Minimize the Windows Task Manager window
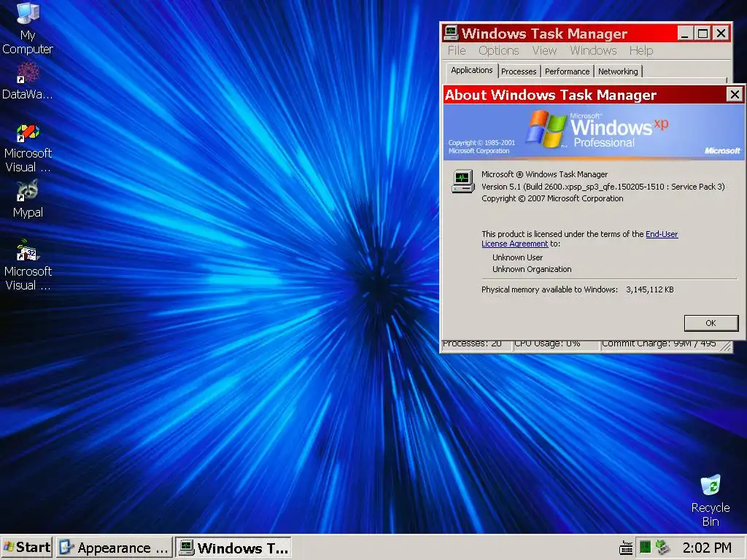The image size is (747, 560). pyautogui.click(x=685, y=34)
